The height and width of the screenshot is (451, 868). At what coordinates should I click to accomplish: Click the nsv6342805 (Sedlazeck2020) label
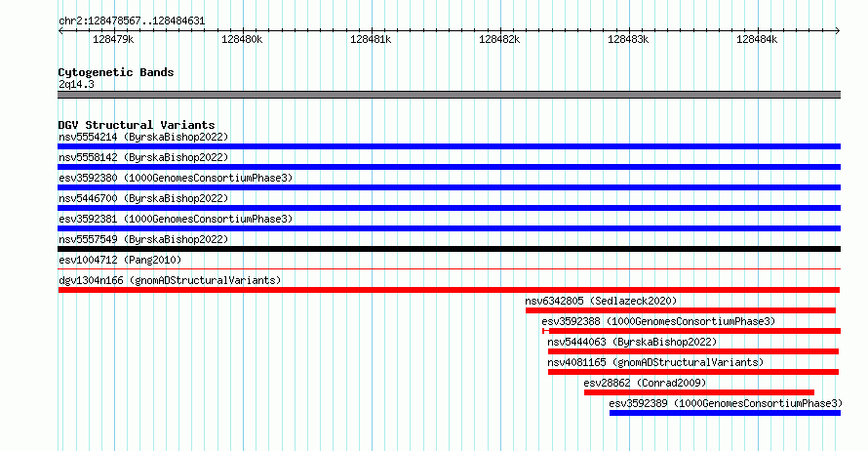click(x=601, y=301)
